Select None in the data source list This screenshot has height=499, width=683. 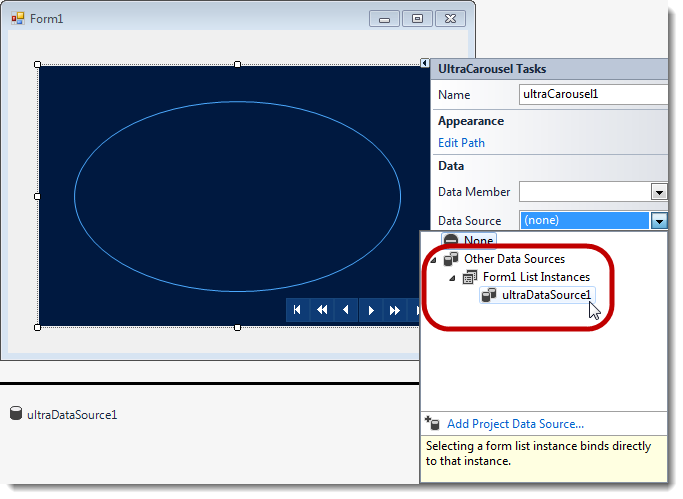point(478,241)
